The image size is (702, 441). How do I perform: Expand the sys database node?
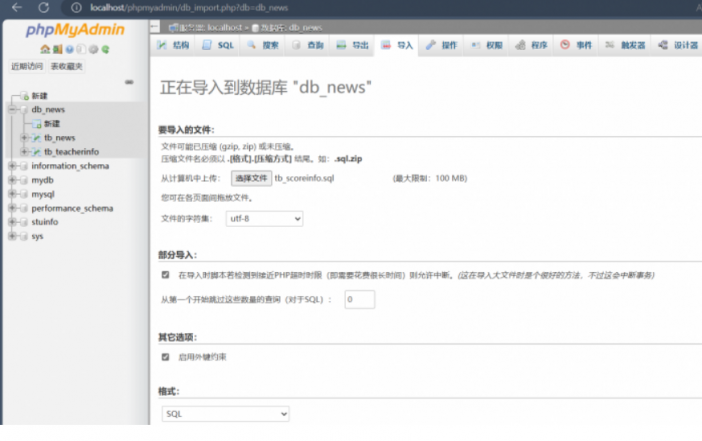pyautogui.click(x=12, y=236)
